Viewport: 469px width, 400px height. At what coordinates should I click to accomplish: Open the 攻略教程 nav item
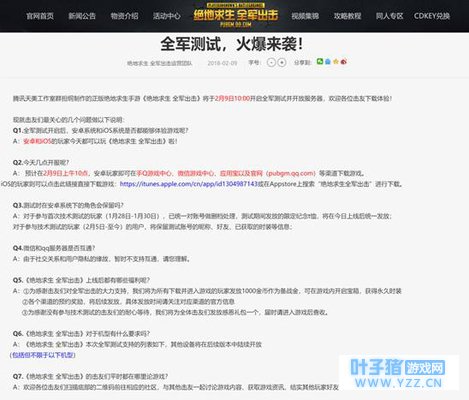347,16
